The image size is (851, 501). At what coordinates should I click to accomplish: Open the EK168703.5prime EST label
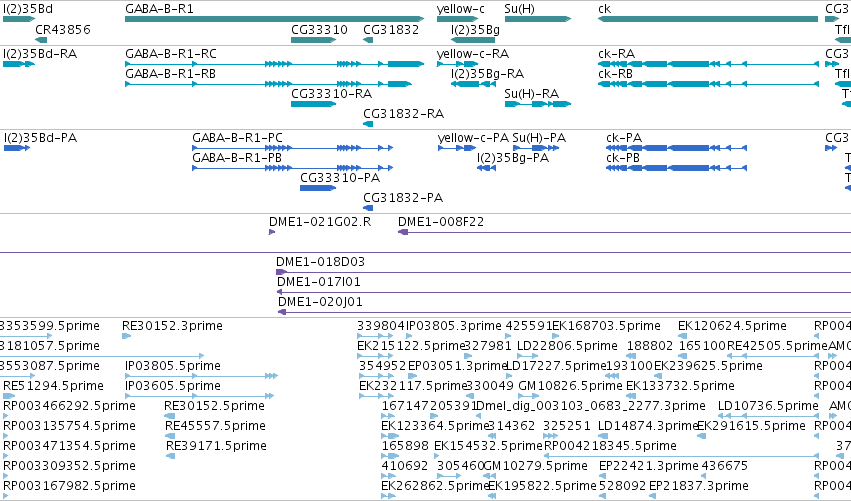point(606,326)
